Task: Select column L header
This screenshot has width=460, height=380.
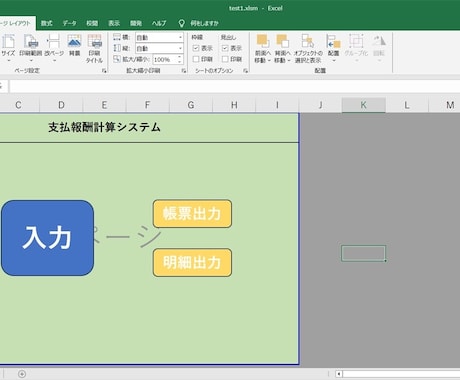Action: pyautogui.click(x=407, y=105)
